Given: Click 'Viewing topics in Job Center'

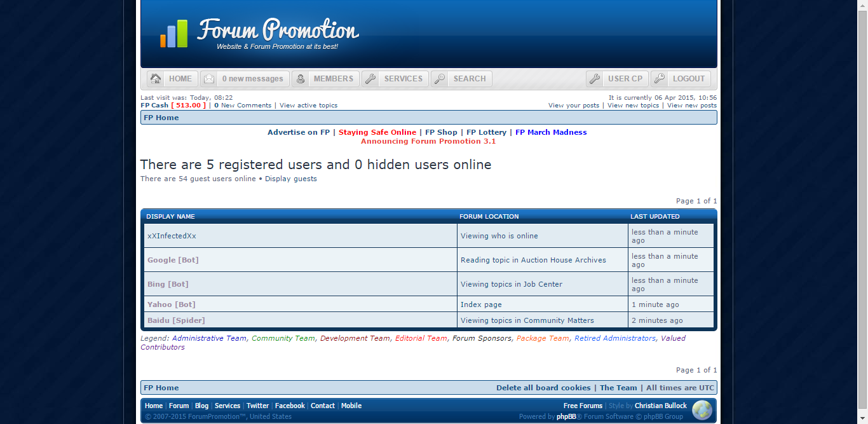Looking at the screenshot, I should 512,284.
